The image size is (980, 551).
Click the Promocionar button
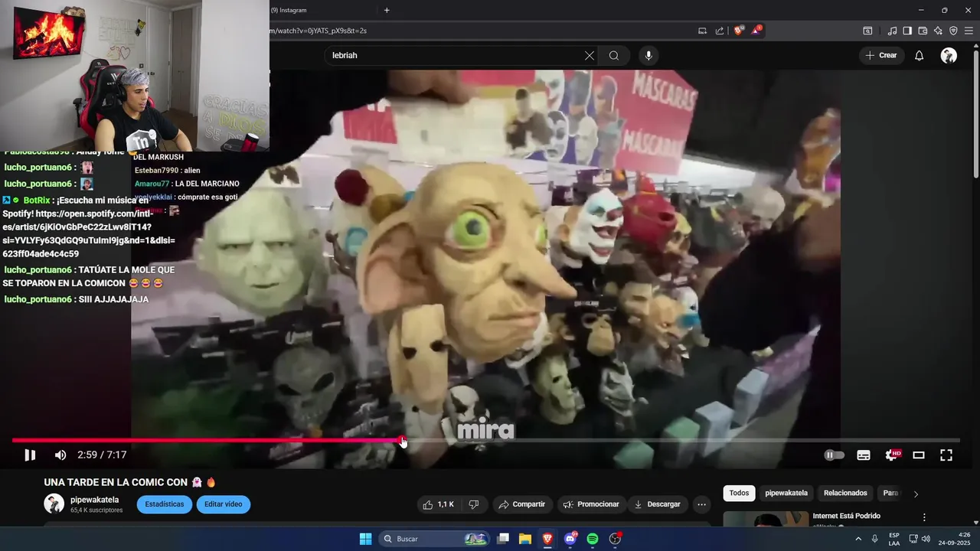click(591, 504)
